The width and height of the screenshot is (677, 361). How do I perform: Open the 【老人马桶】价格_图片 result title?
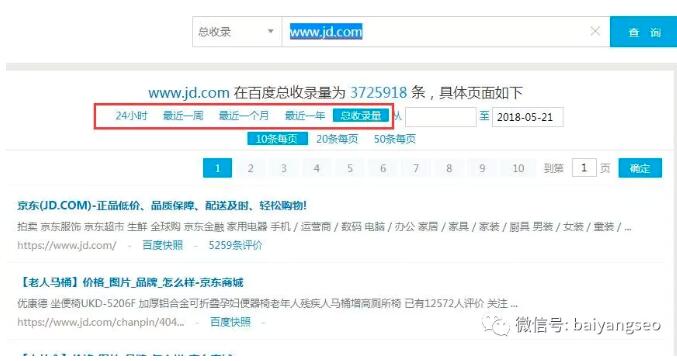point(130,283)
